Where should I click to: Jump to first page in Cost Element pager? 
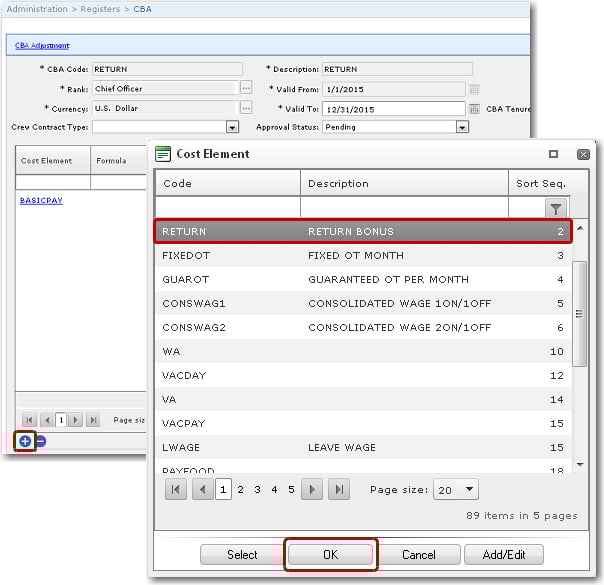(x=176, y=490)
